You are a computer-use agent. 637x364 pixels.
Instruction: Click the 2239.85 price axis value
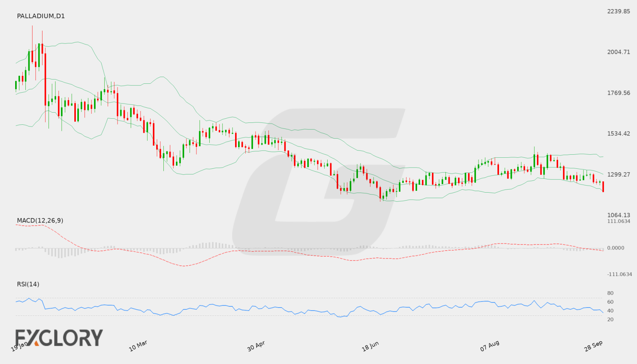point(619,11)
